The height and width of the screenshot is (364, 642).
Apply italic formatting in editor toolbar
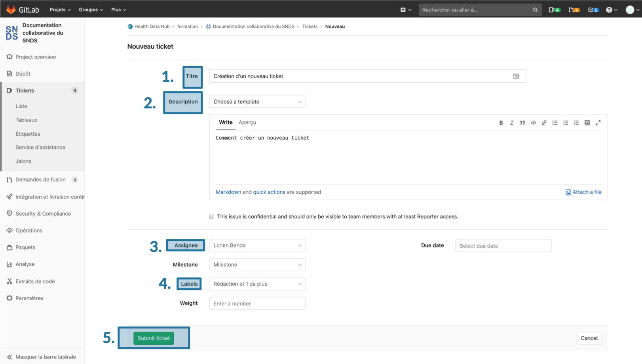512,123
